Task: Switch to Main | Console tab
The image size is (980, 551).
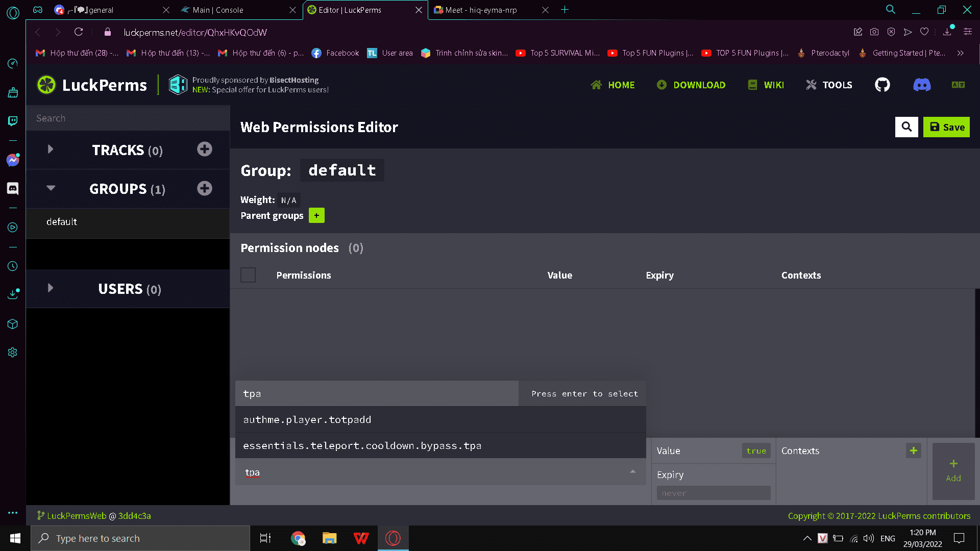Action: click(218, 10)
